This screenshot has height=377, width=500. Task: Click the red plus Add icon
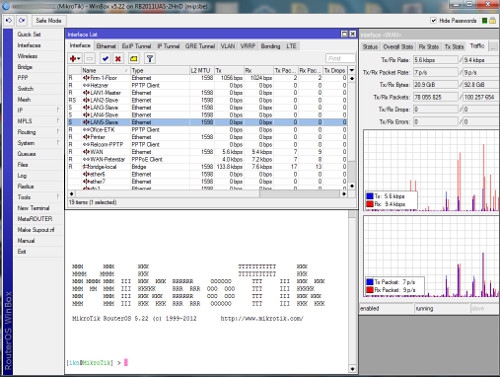pos(73,59)
